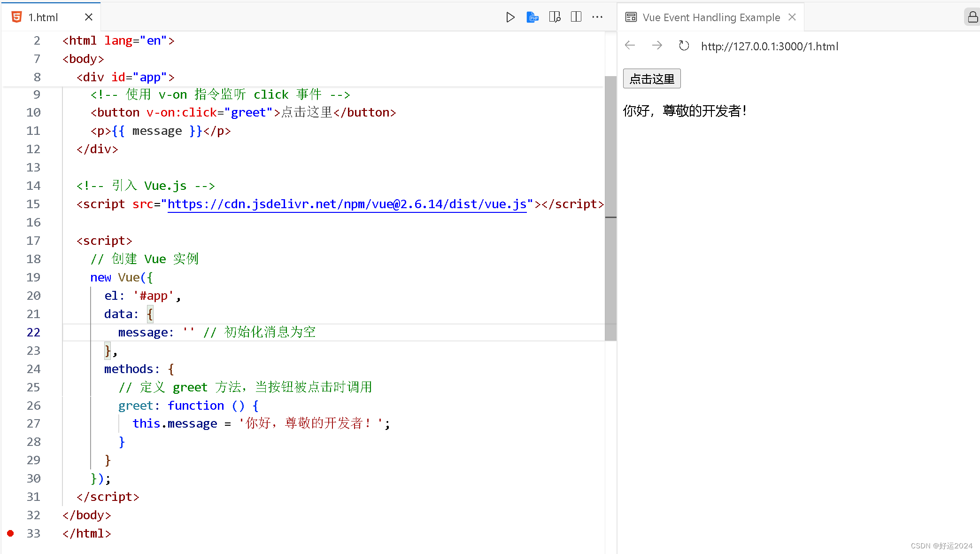
Task: Click the }); line 30
Action: [x=100, y=478]
